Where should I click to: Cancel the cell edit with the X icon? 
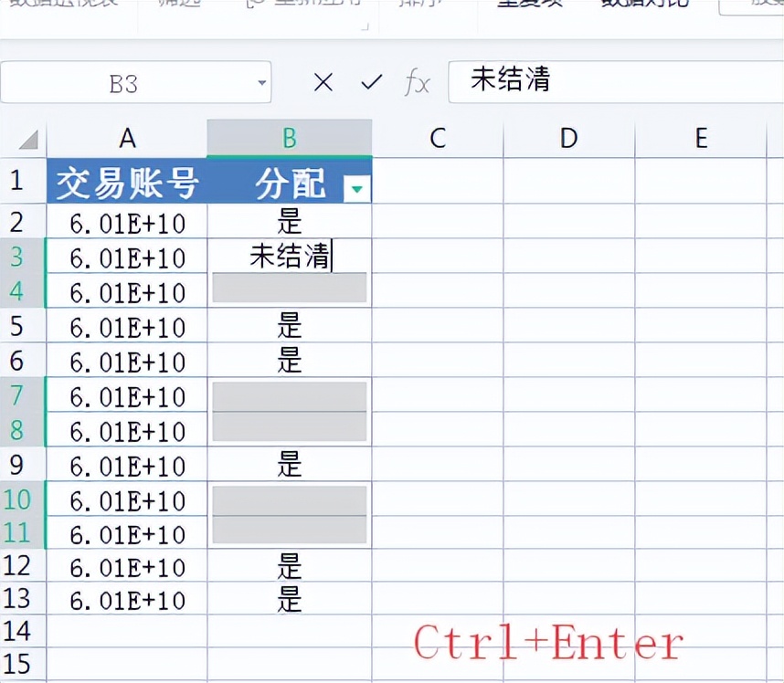click(323, 82)
